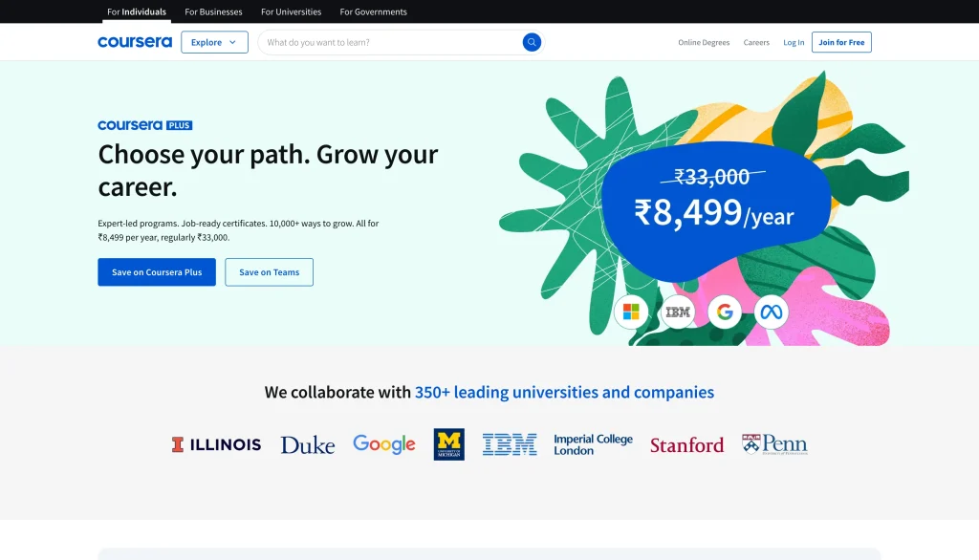The image size is (979, 560).
Task: Click the Meta logo circle
Action: coord(771,312)
